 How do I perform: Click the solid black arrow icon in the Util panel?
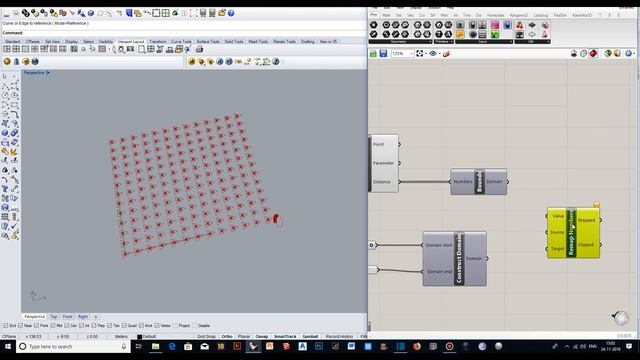[532, 25]
